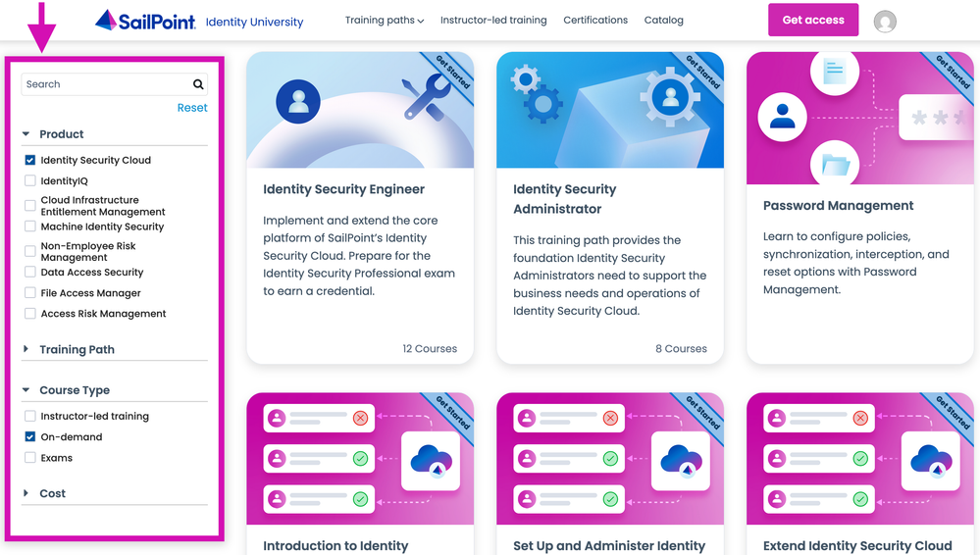The height and width of the screenshot is (555, 980).
Task: Click the Identity Security Engineer card image
Action: tap(360, 110)
